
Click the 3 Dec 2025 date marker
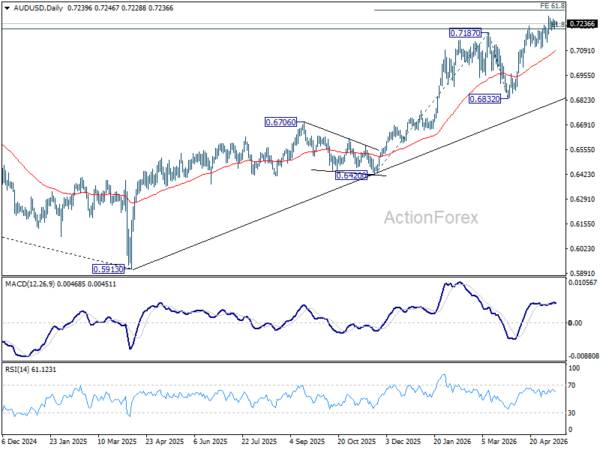(x=403, y=441)
